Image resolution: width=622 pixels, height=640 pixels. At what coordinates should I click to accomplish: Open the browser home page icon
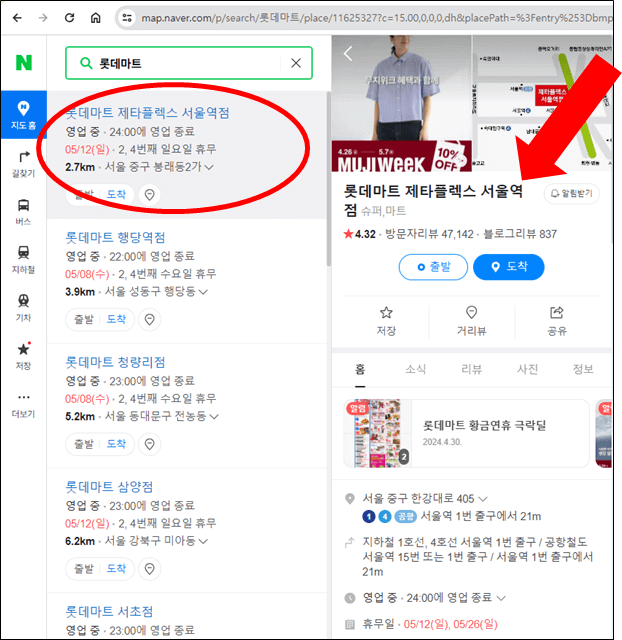(96, 18)
